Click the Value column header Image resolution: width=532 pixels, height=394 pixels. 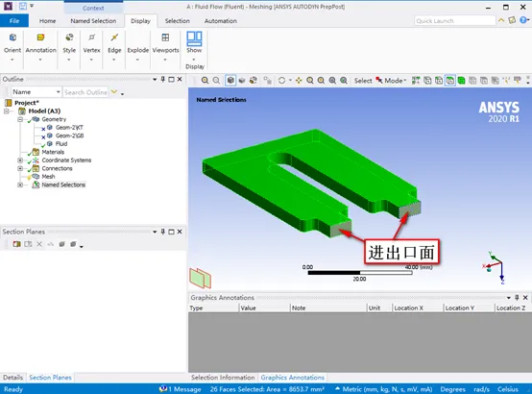point(265,308)
